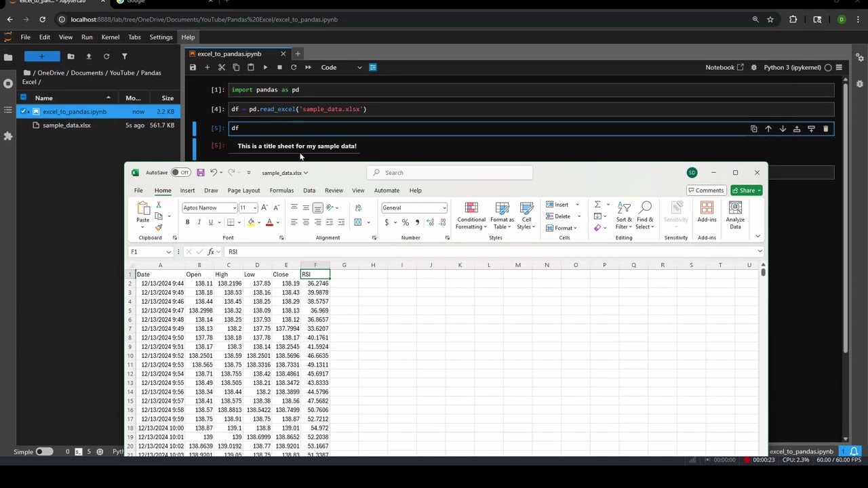Open the Sort & Filter dropdown

624,216
